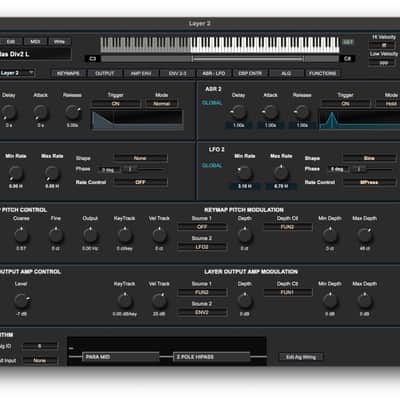The height and width of the screenshot is (400, 400).
Task: Switch to the ASR - LFO tab
Action: (214, 73)
